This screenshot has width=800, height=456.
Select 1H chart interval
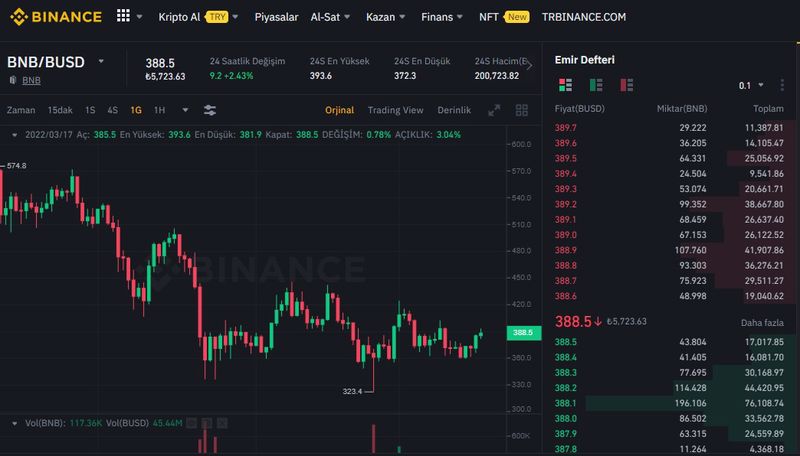pyautogui.click(x=159, y=110)
